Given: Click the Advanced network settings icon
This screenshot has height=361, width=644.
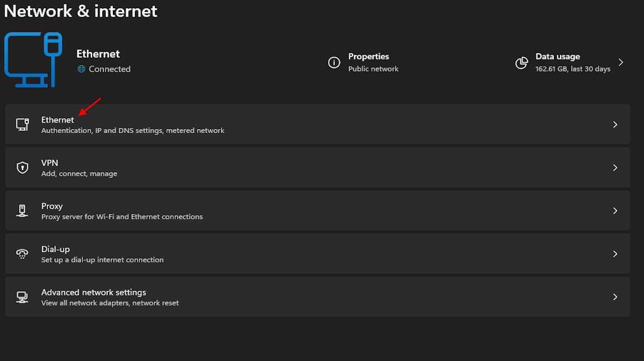Looking at the screenshot, I should (x=22, y=297).
